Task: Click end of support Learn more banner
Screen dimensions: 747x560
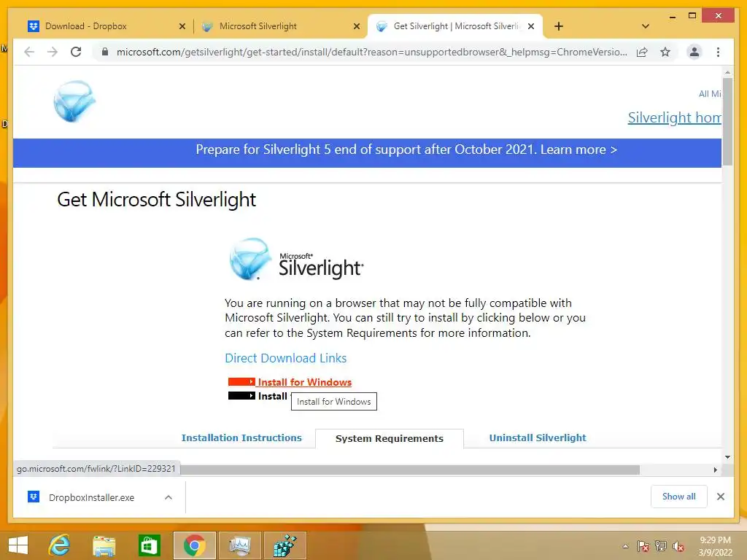Action: [406, 149]
